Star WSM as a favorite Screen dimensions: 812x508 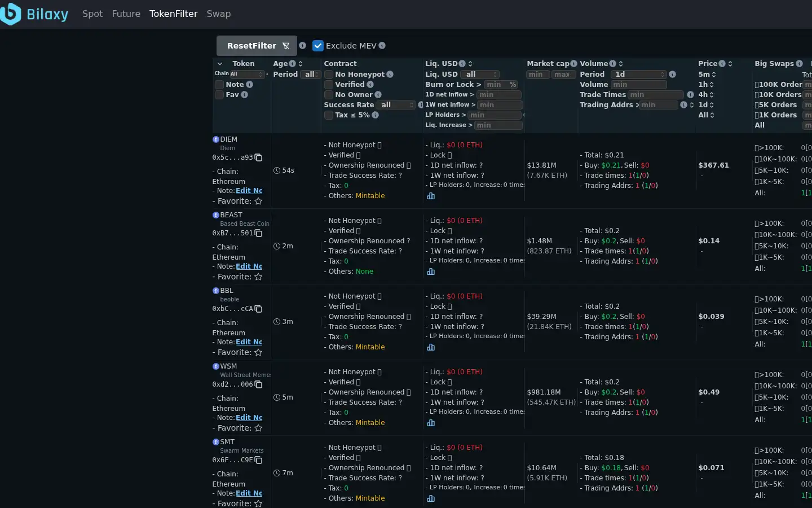click(258, 428)
